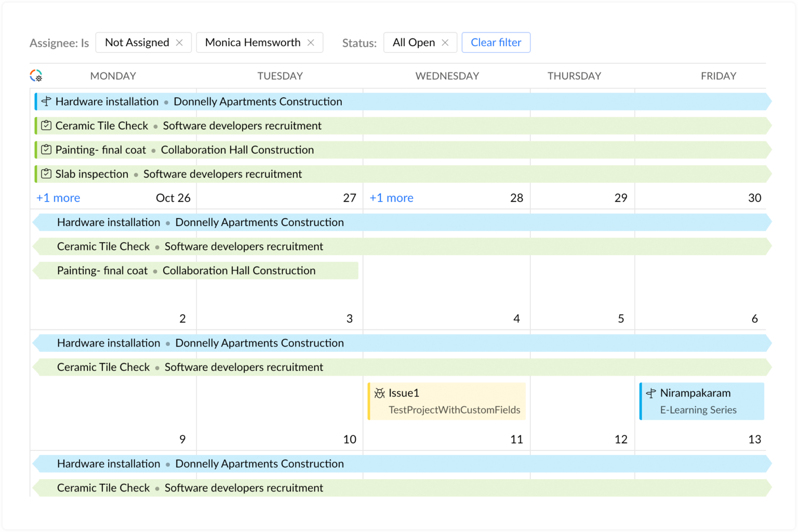Click the Clear filter button
Screen dimensions: 798x532
coord(495,42)
